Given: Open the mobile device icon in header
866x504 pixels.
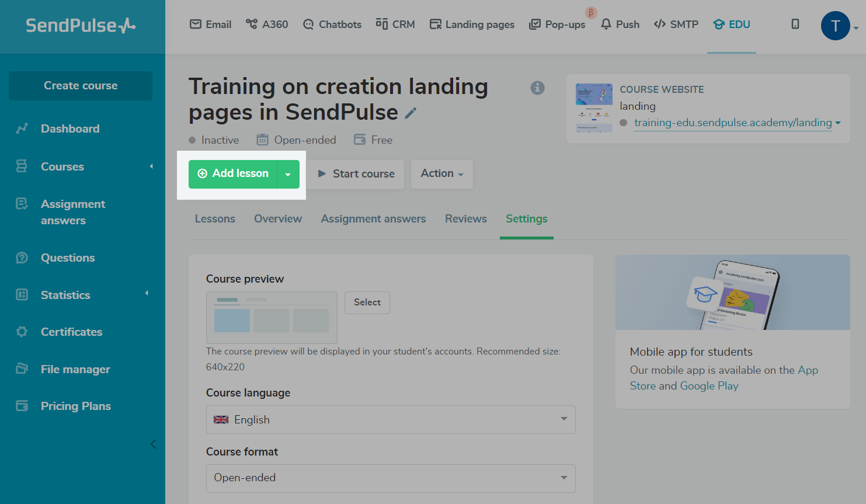Looking at the screenshot, I should (x=795, y=25).
